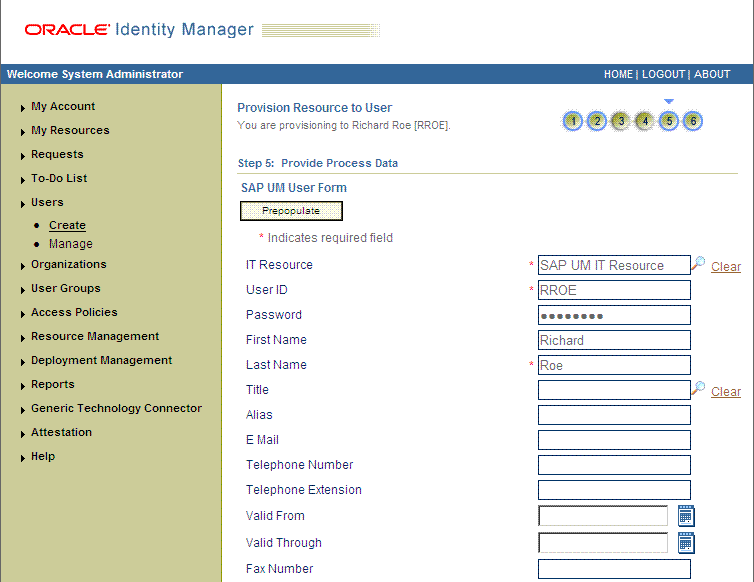Click the Prepopulate button
Image resolution: width=754 pixels, height=582 pixels.
291,211
